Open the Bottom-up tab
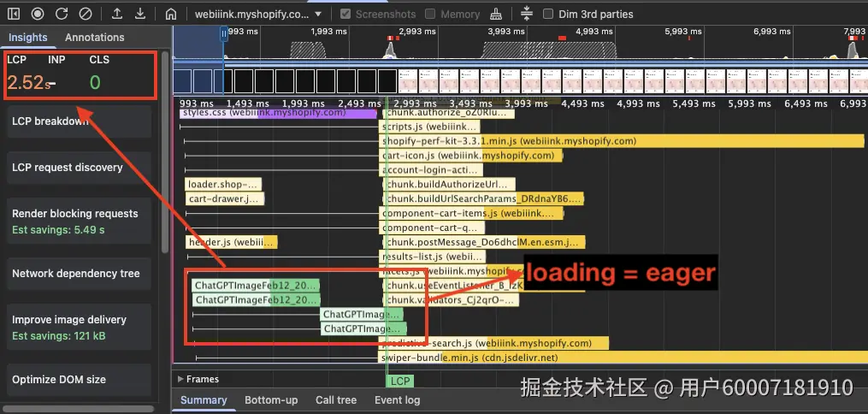The width and height of the screenshot is (868, 414). click(x=271, y=400)
